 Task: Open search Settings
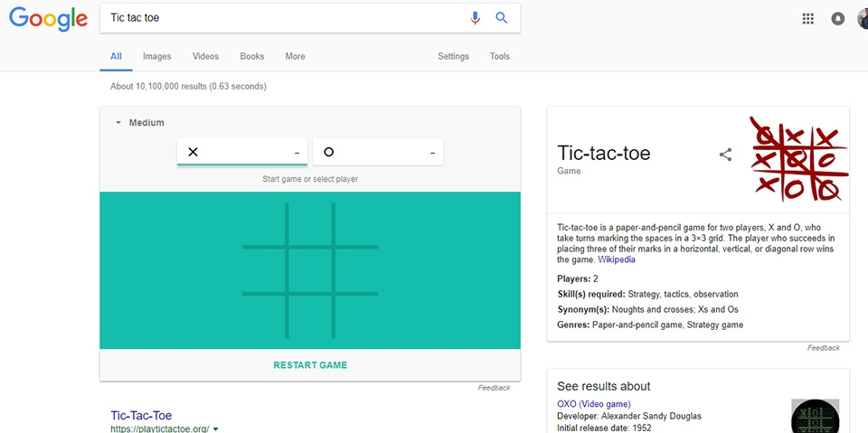453,56
